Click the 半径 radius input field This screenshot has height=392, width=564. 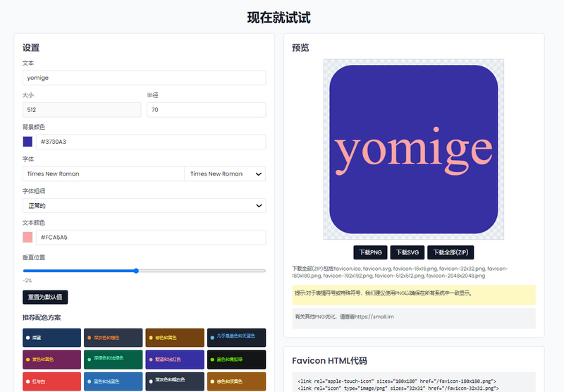206,110
